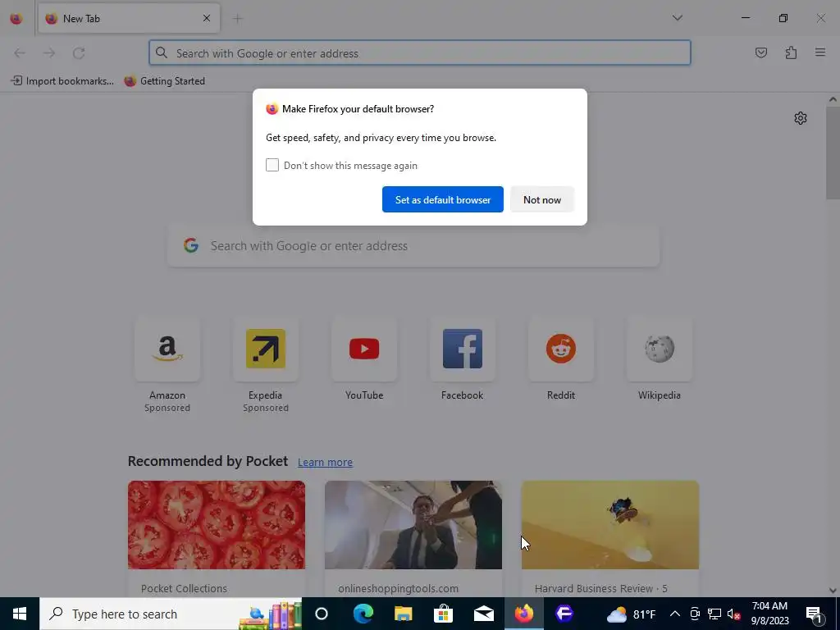Click Set as default browser button
840x630 pixels.
442,199
